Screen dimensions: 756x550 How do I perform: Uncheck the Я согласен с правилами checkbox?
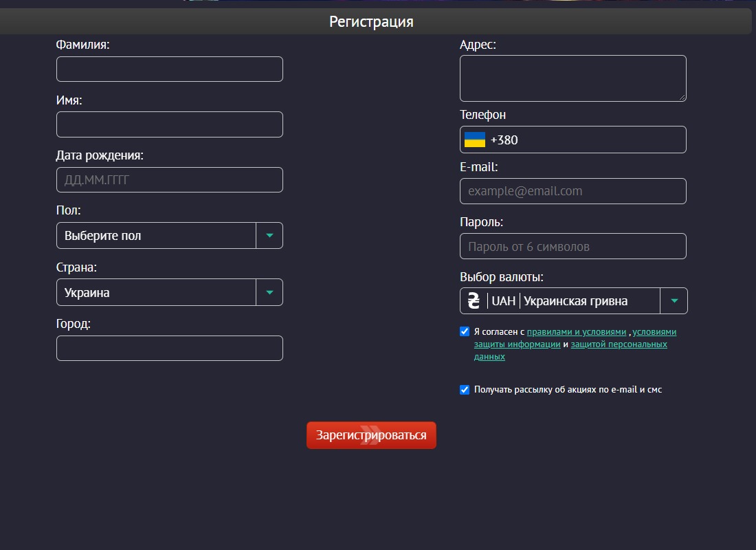click(465, 331)
